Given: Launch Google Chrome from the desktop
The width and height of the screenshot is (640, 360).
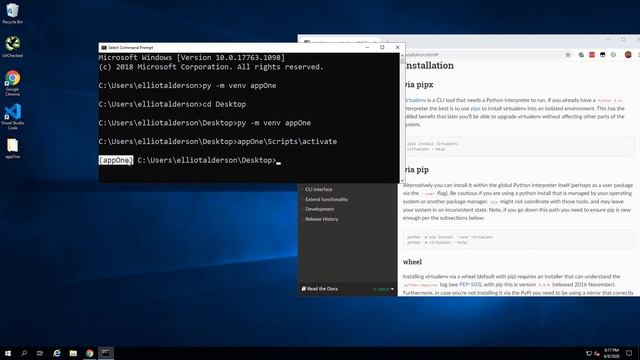Looking at the screenshot, I should click(x=13, y=83).
